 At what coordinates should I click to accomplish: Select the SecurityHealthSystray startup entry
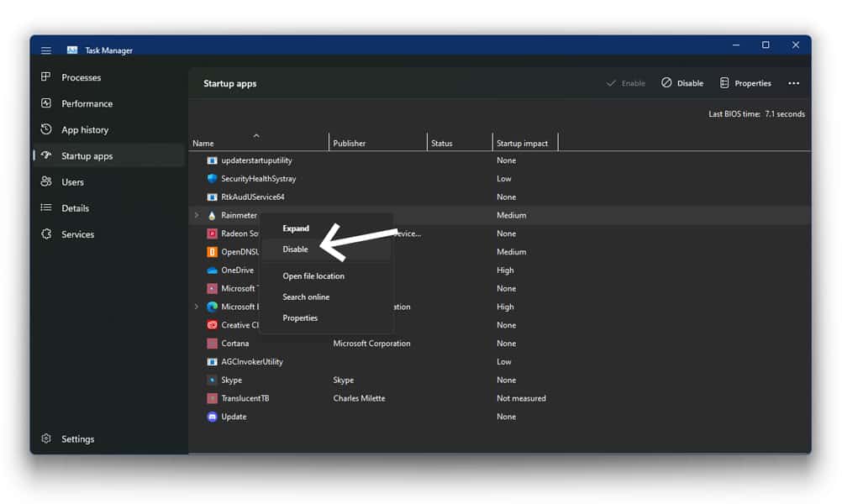tap(499, 179)
